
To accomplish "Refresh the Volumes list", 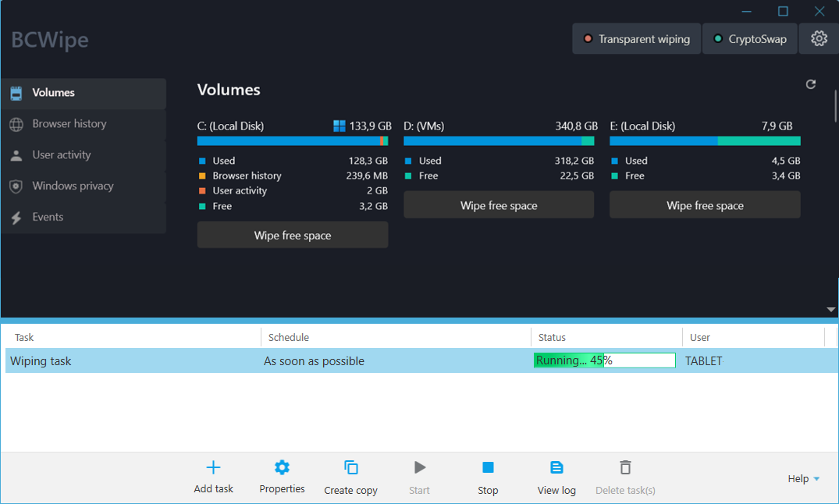I will click(811, 84).
